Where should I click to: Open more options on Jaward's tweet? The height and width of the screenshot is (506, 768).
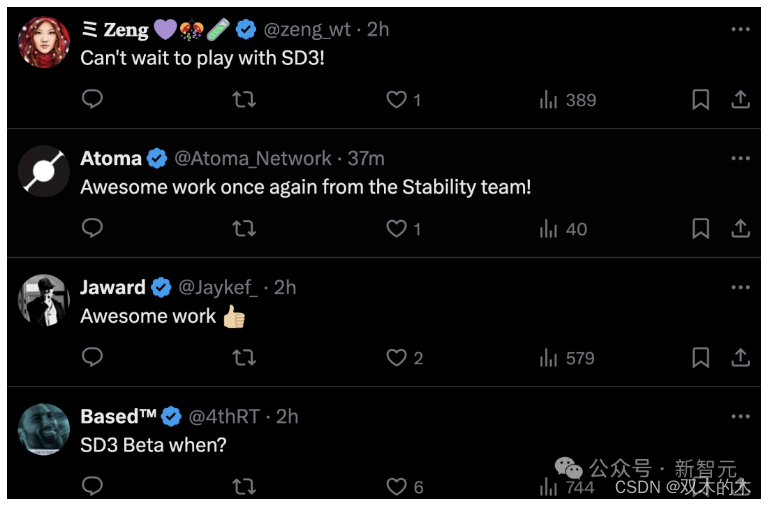pyautogui.click(x=740, y=287)
